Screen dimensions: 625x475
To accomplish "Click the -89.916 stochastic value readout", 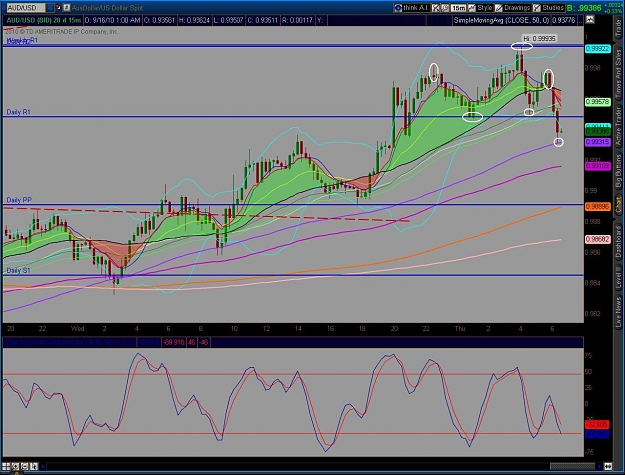I will point(173,342).
